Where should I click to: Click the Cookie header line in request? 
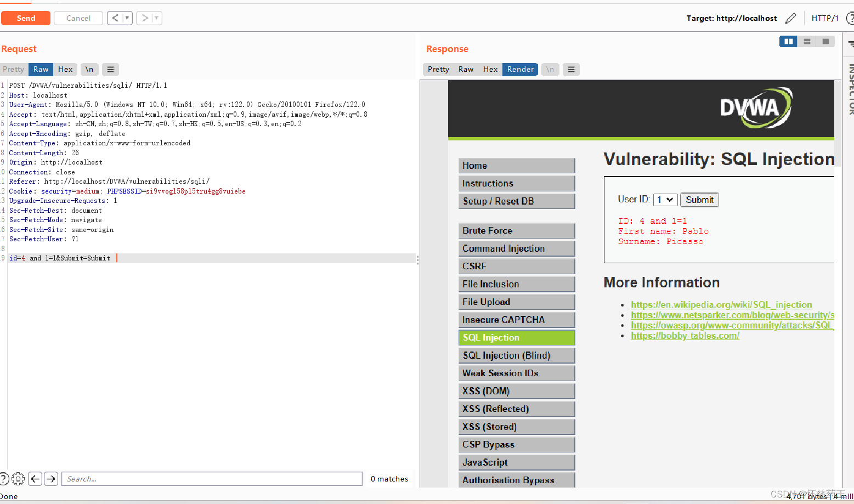[x=127, y=191]
